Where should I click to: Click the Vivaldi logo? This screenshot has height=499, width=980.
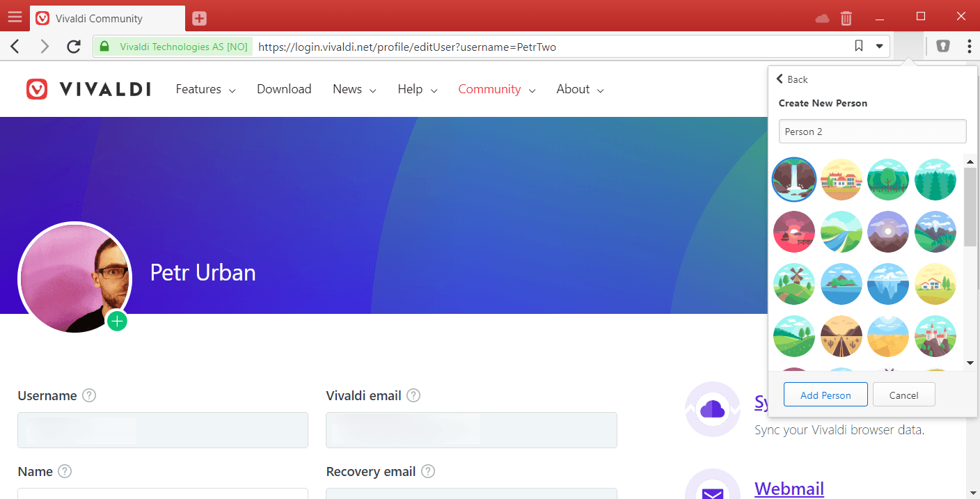tap(88, 89)
